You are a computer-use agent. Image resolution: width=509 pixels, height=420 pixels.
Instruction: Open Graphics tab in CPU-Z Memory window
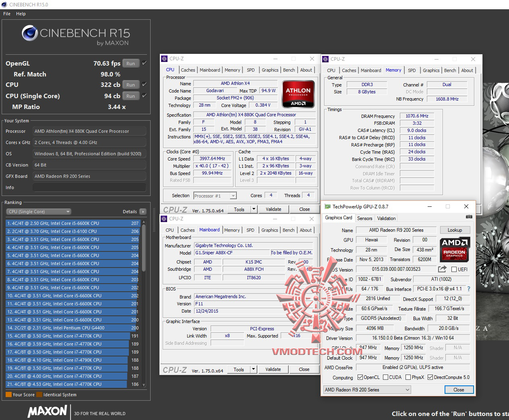pyautogui.click(x=431, y=70)
